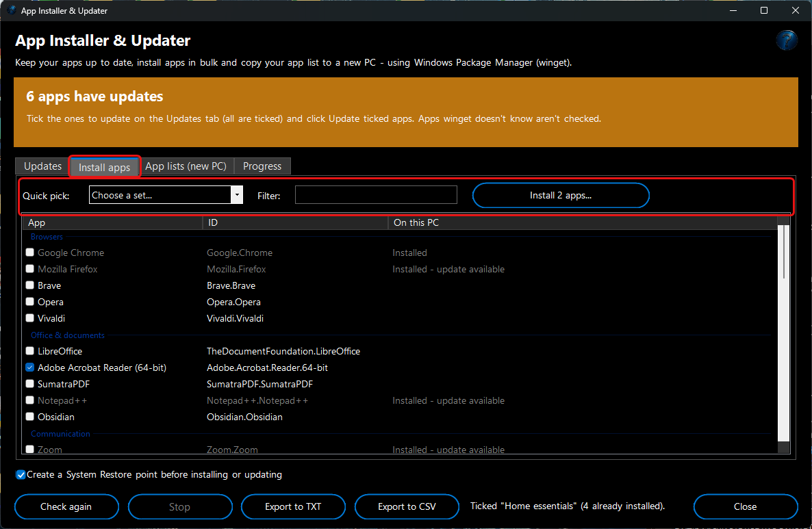Minimize the App Installer & Updater window

[733, 10]
